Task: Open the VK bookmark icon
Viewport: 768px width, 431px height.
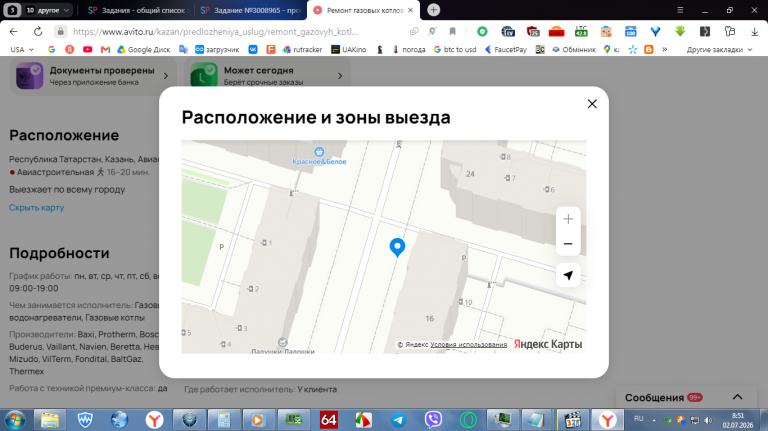Action: pos(253,49)
